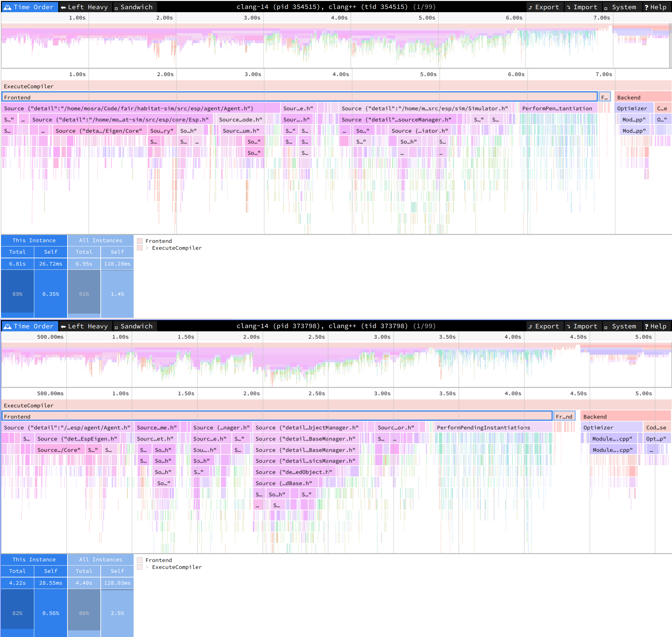The image size is (672, 637).
Task: Click Frontend color swatch in bottom stack trace
Action: [x=140, y=560]
